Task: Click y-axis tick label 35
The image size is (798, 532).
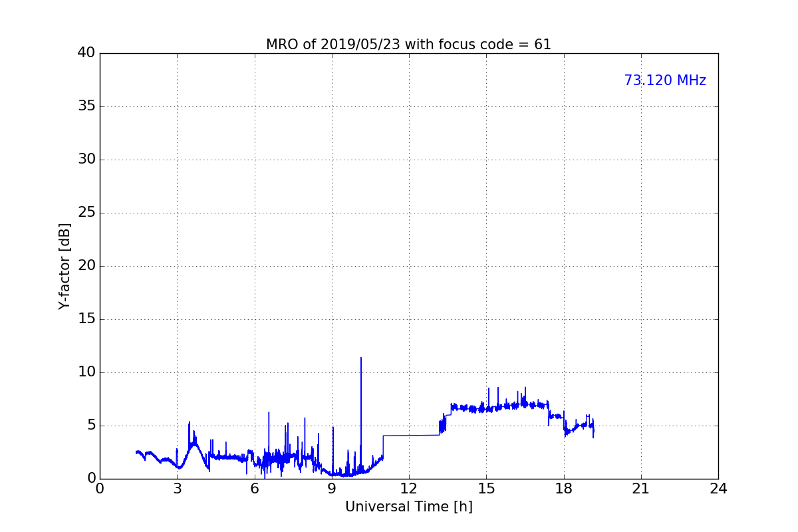Action: [x=86, y=106]
